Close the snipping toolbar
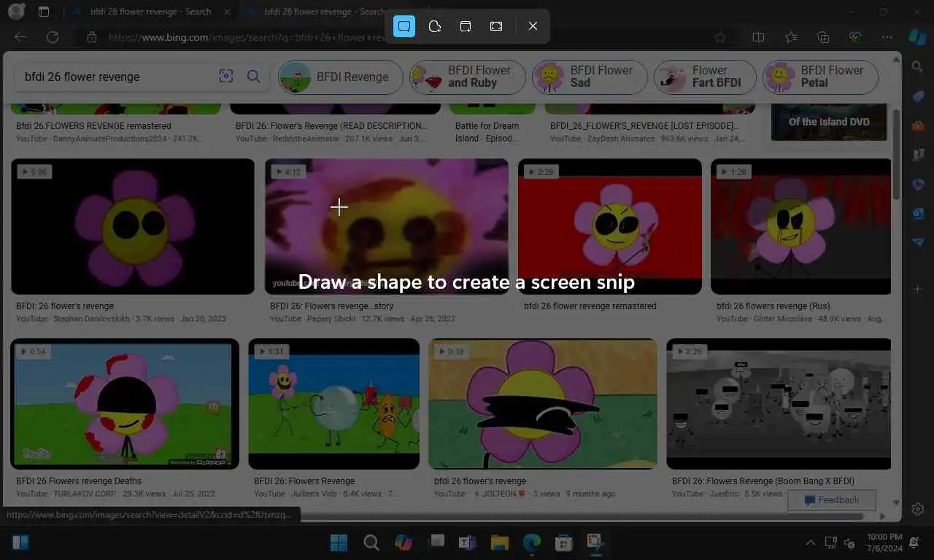The width and height of the screenshot is (934, 560). 533,26
